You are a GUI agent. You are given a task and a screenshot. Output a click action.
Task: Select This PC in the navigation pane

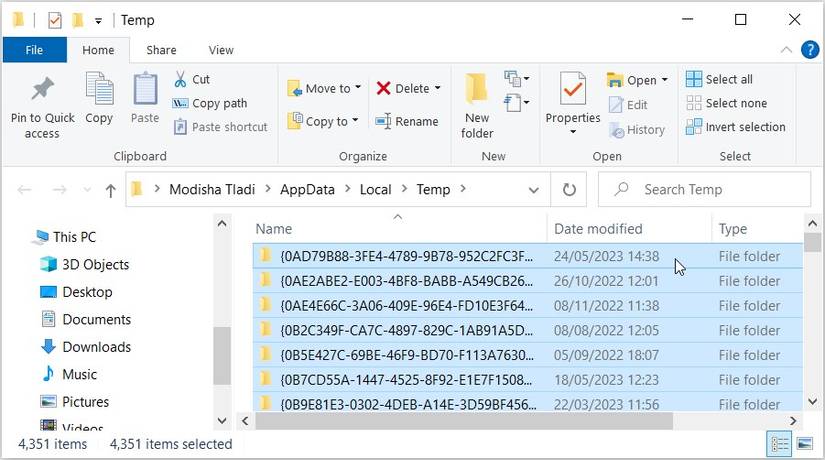pos(64,237)
